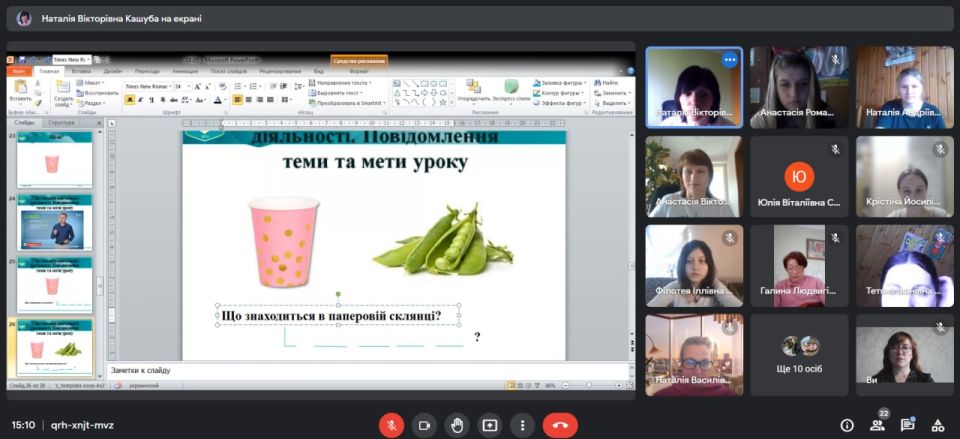Click the PowerPoint zoom slider in the status bar
This screenshot has height=439, width=960.
(x=588, y=386)
